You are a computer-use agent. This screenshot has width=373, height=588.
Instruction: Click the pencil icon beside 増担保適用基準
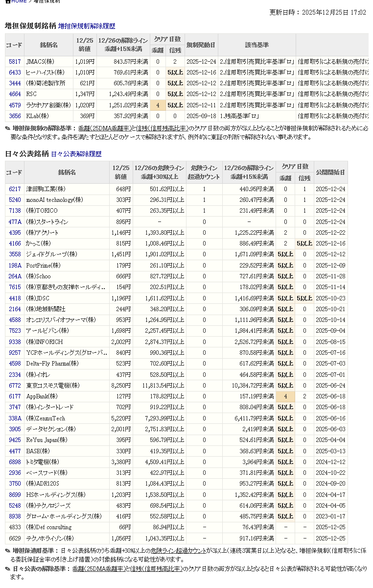click(x=7, y=551)
